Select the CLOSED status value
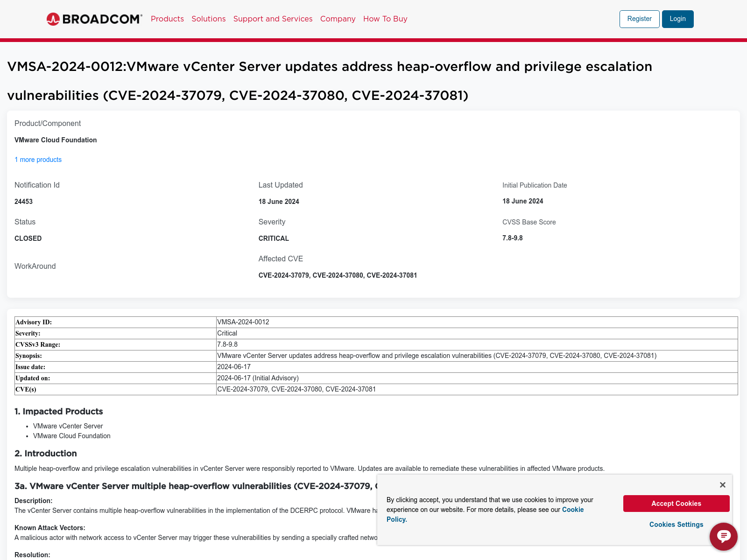Image resolution: width=747 pixels, height=560 pixels. click(28, 238)
